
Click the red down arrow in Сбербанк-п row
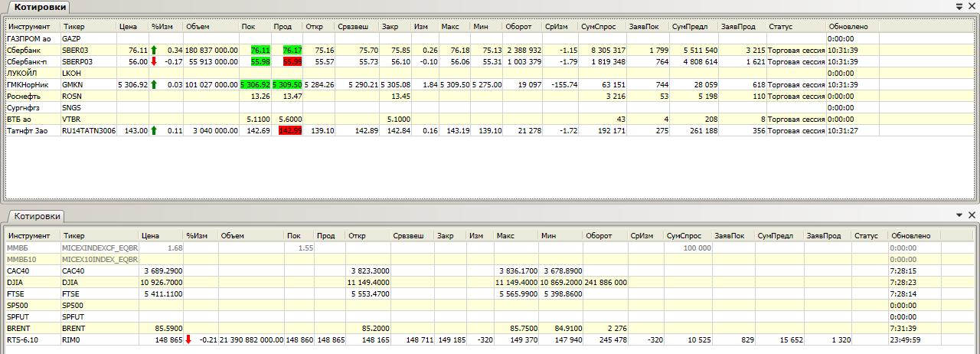coord(154,61)
